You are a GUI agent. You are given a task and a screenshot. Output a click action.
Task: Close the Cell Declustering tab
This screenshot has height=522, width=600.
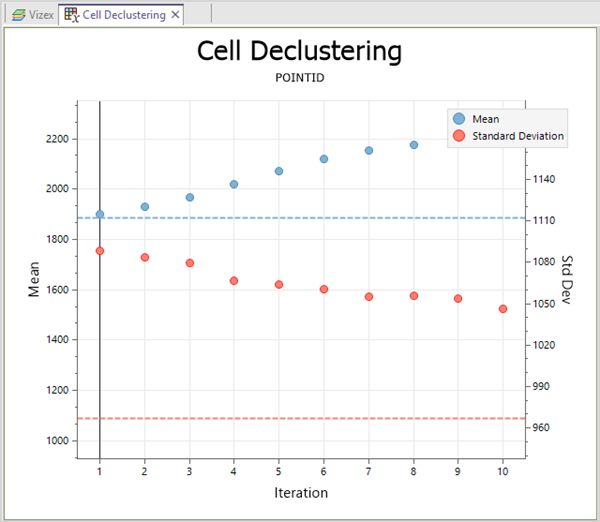click(176, 15)
